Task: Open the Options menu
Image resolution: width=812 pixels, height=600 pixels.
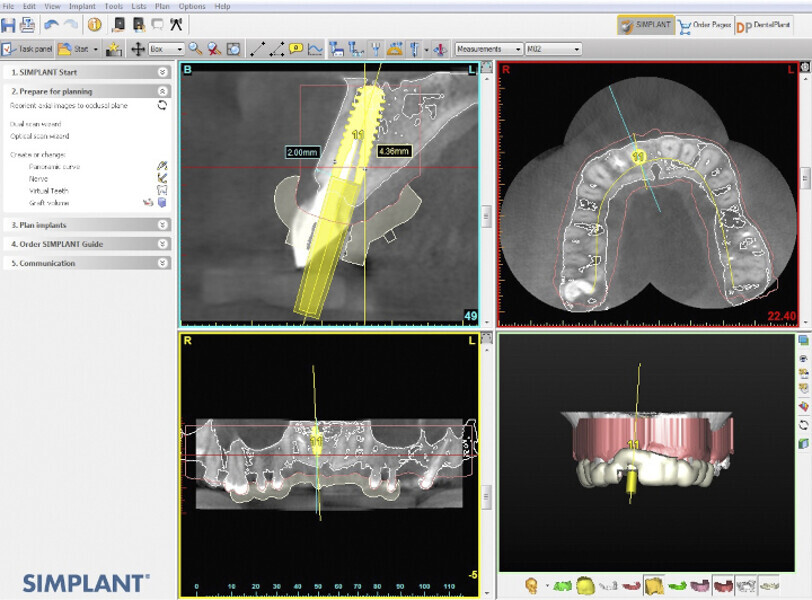Action: (192, 6)
